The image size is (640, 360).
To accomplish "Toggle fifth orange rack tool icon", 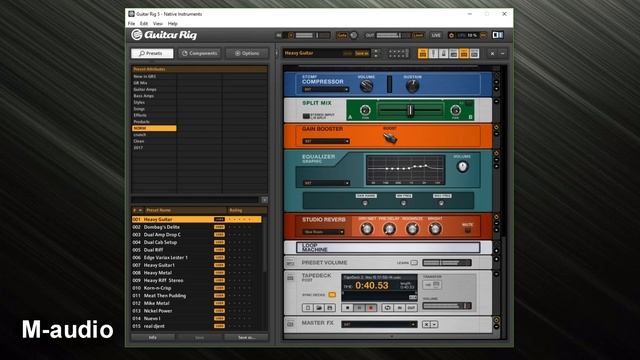I will (x=464, y=53).
